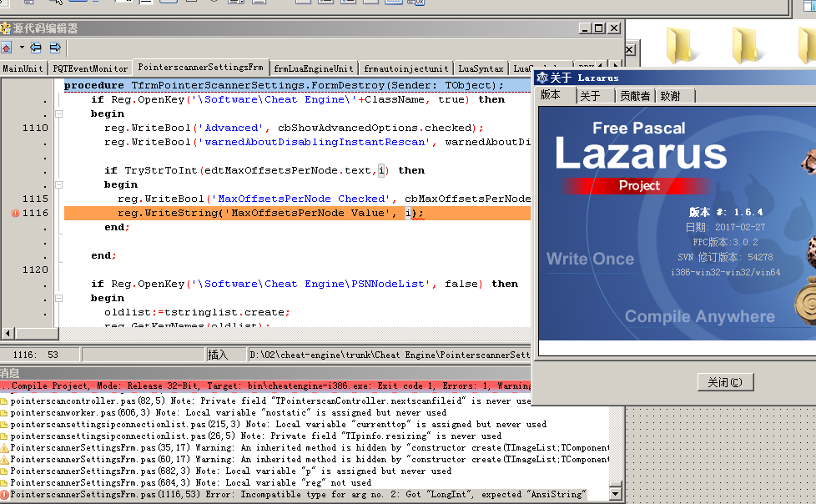Switch to the MainUnit editor tab
This screenshot has height=504, width=816.
23,68
